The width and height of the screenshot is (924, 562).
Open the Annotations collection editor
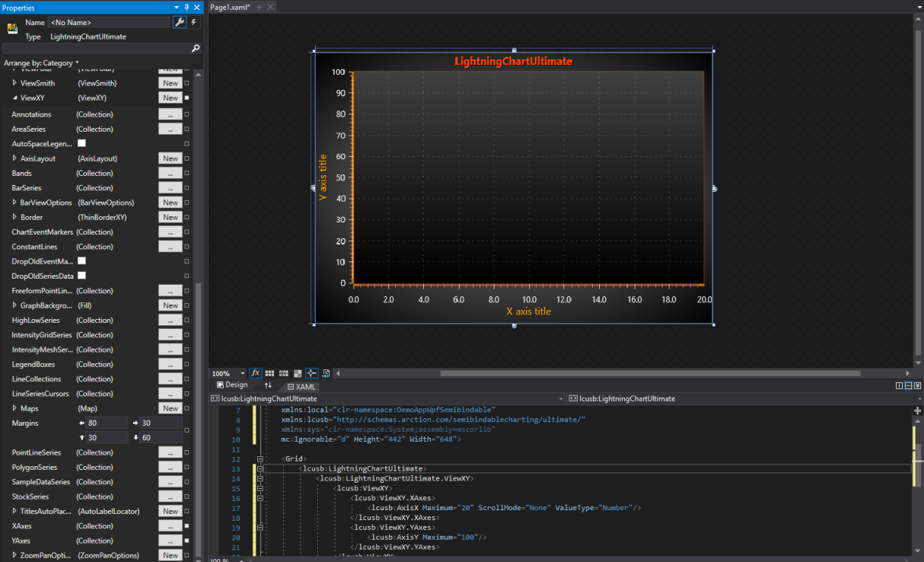coord(170,114)
